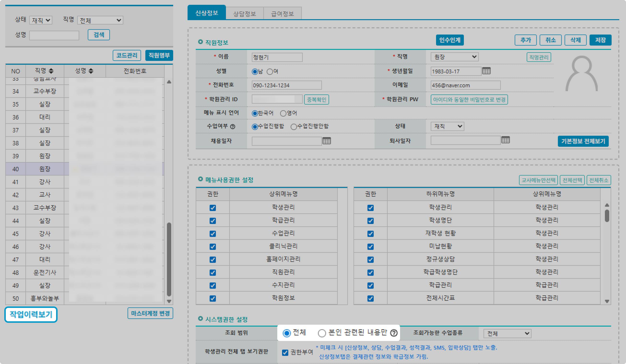Select 수업진행안함 option
This screenshot has width=626, height=364.
click(x=294, y=127)
